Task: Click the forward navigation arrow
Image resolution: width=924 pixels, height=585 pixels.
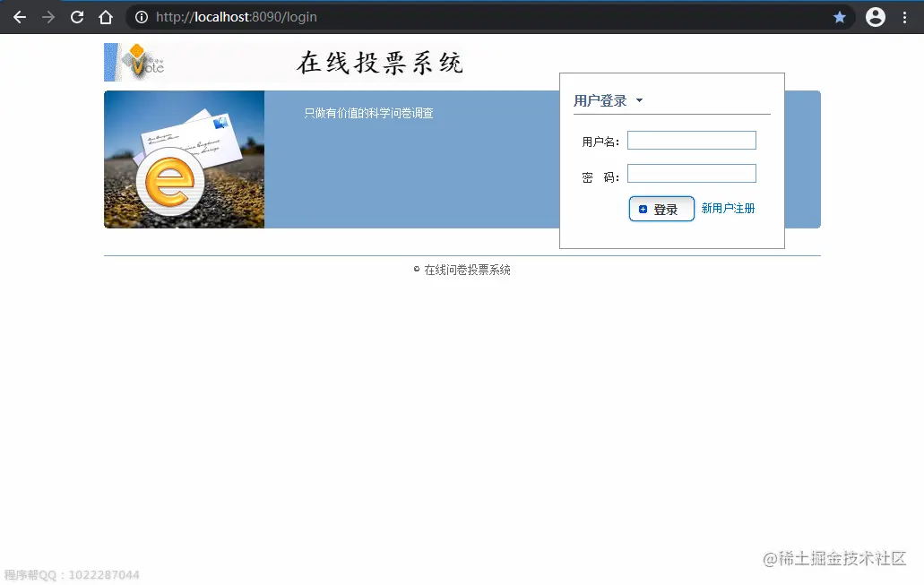Action: (47, 16)
